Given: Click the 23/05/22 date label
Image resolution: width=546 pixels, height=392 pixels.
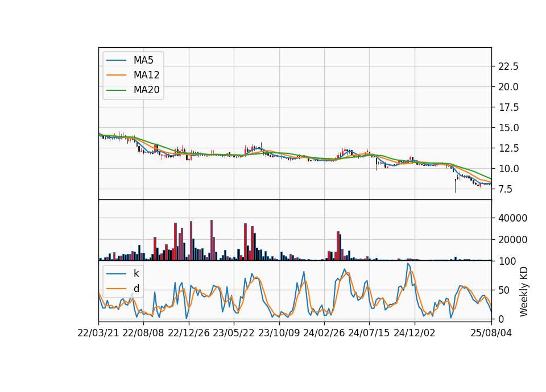Looking at the screenshot, I should click(234, 333).
